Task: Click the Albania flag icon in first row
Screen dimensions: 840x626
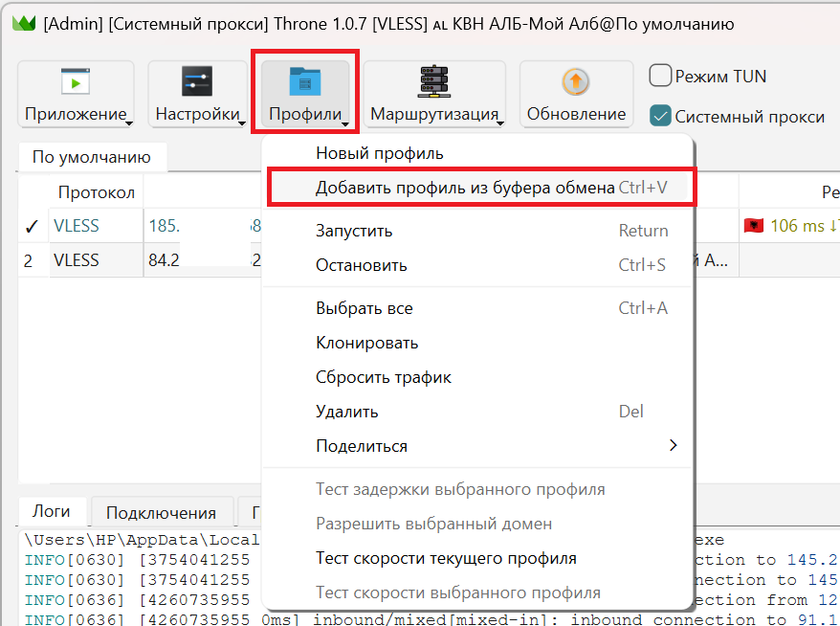Action: (754, 226)
